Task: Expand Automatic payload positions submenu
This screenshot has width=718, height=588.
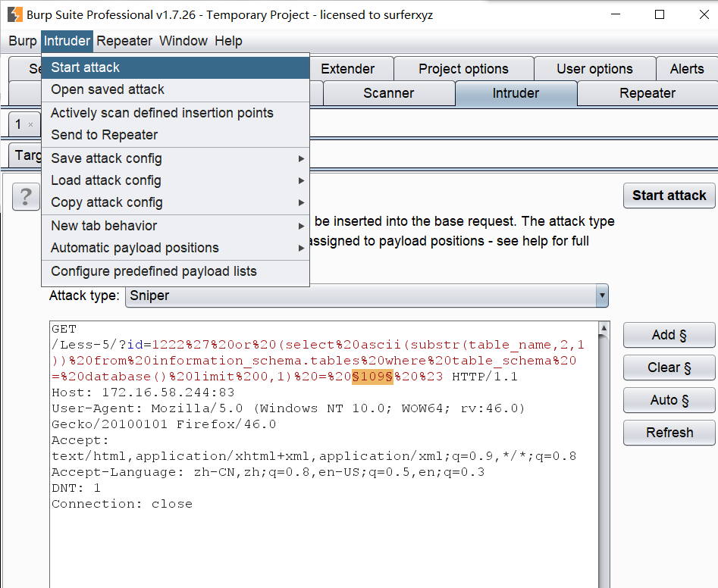Action: point(175,248)
